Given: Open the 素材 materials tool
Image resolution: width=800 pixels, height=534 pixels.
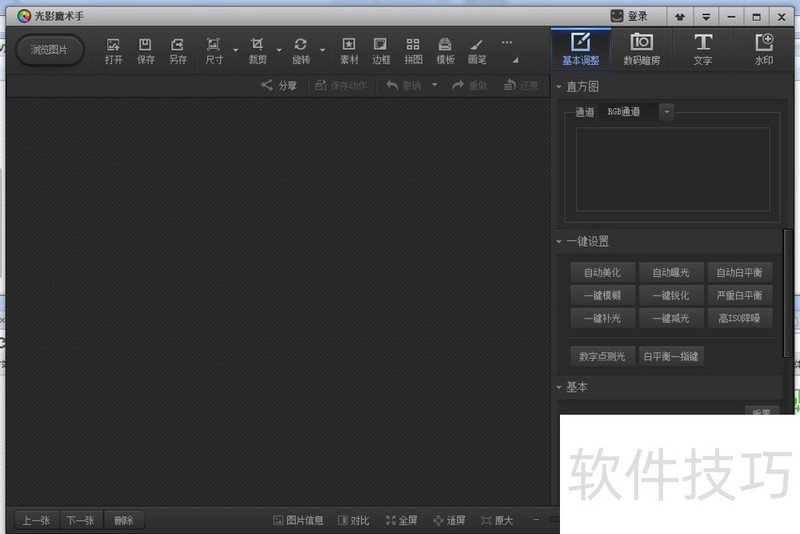Looking at the screenshot, I should (349, 50).
